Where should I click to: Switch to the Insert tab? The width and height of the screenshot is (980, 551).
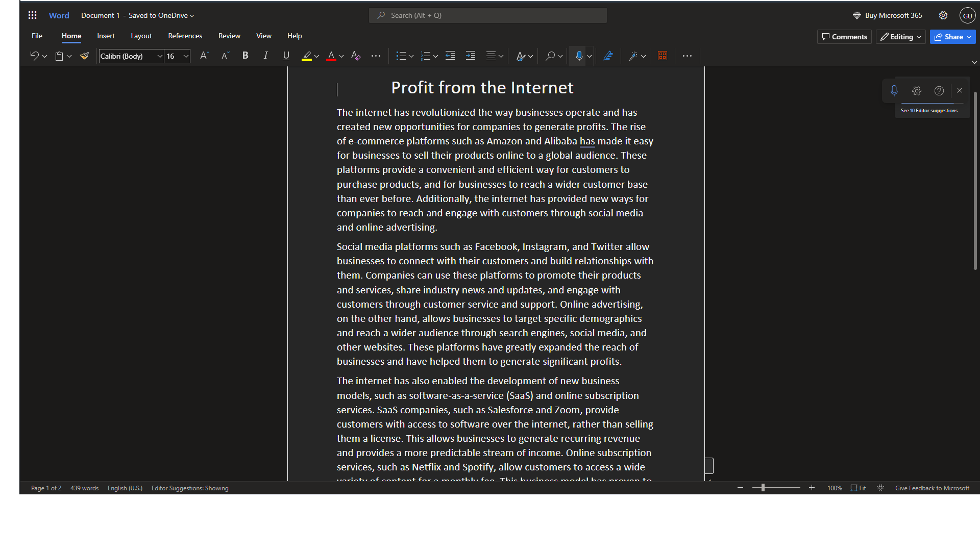pyautogui.click(x=106, y=36)
